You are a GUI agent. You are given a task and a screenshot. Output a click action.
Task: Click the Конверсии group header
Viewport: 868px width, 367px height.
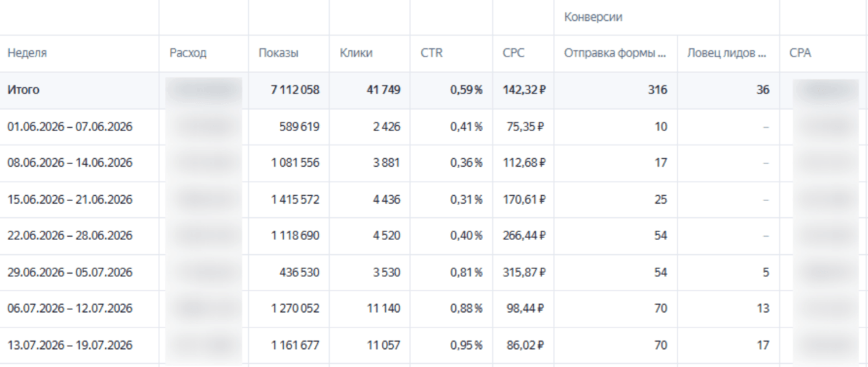(593, 18)
